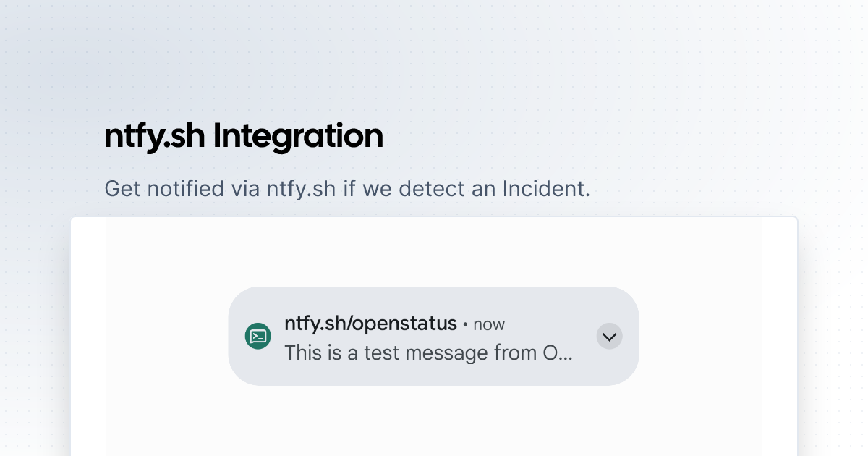
Task: Click the Incident subtitle text
Action: pos(347,188)
